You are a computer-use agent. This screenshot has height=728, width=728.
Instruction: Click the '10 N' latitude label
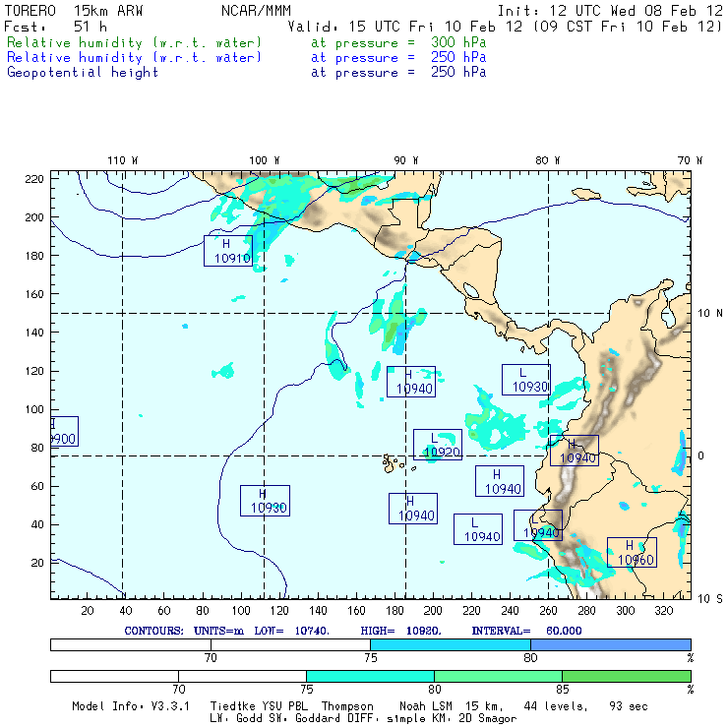click(x=710, y=314)
